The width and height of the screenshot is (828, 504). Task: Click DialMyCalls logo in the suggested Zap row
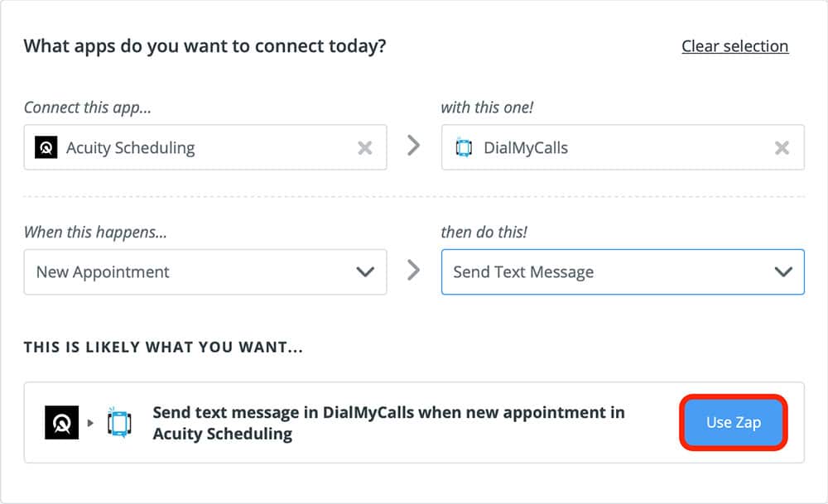[120, 423]
